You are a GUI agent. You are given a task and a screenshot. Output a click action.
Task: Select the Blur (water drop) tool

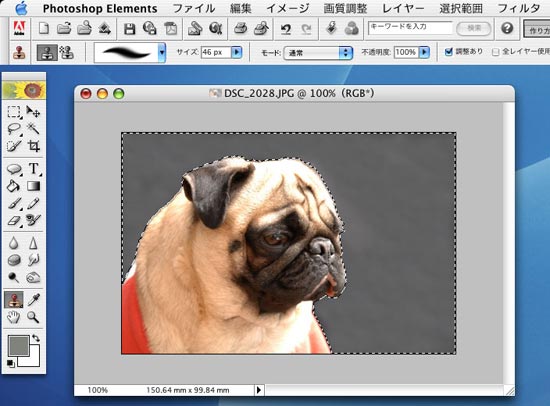(14, 243)
